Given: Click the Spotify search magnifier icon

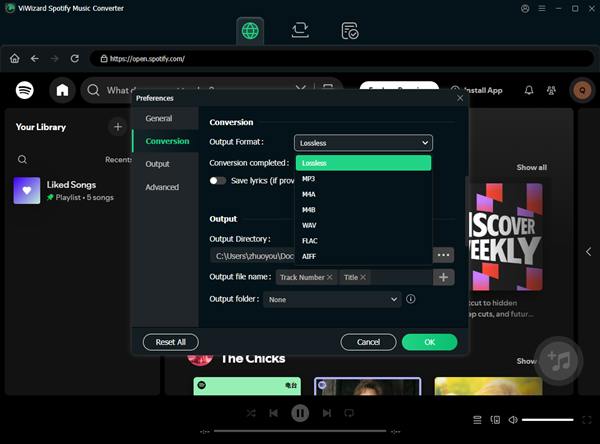Looking at the screenshot, I should [x=93, y=90].
